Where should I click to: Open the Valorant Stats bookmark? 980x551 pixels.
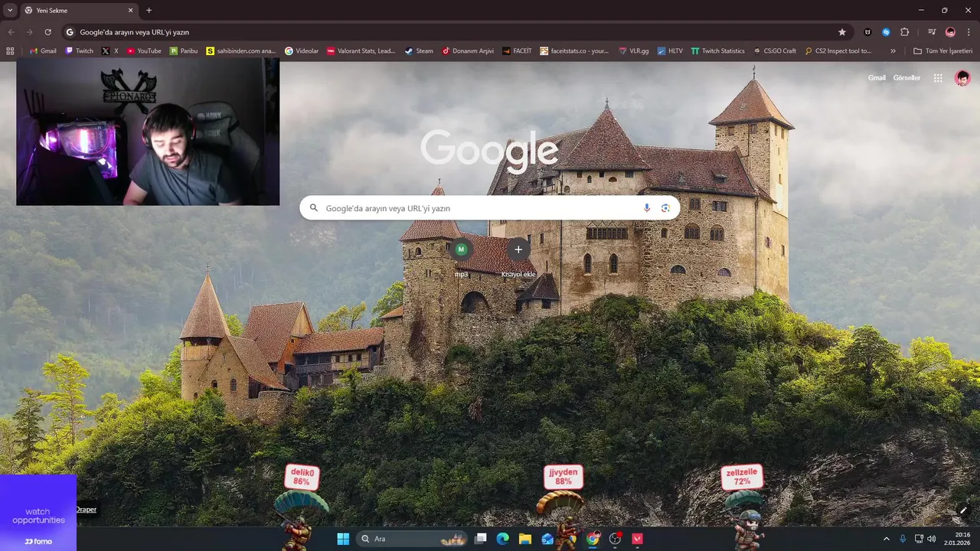pyautogui.click(x=361, y=51)
